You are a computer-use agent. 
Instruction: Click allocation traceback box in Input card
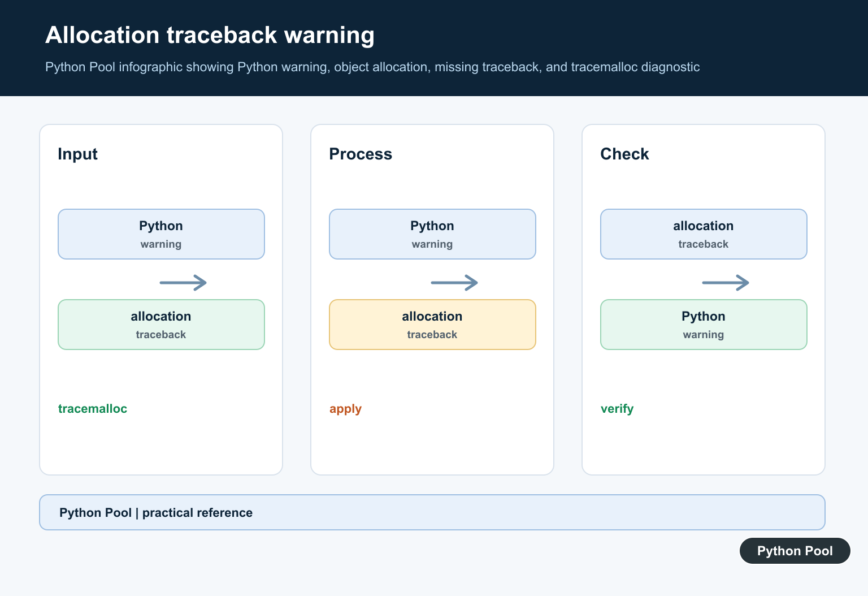tap(161, 325)
